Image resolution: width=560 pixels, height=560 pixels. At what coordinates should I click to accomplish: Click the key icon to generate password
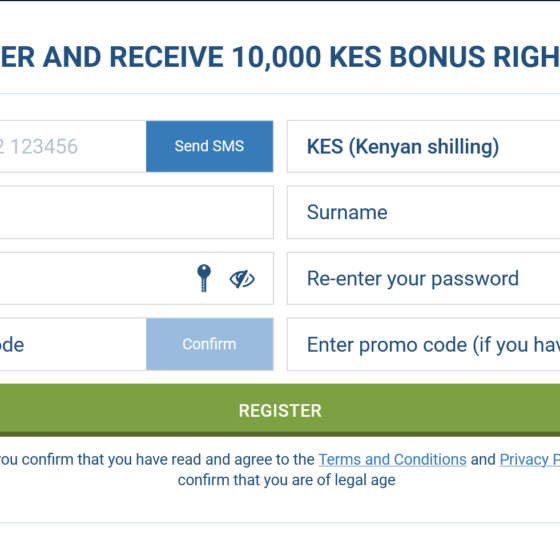[204, 278]
